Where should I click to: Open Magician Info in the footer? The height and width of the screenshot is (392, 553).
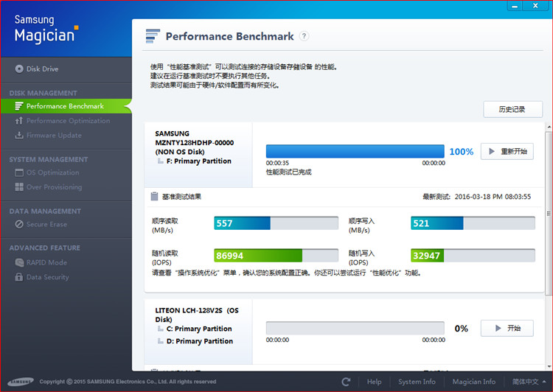(474, 382)
